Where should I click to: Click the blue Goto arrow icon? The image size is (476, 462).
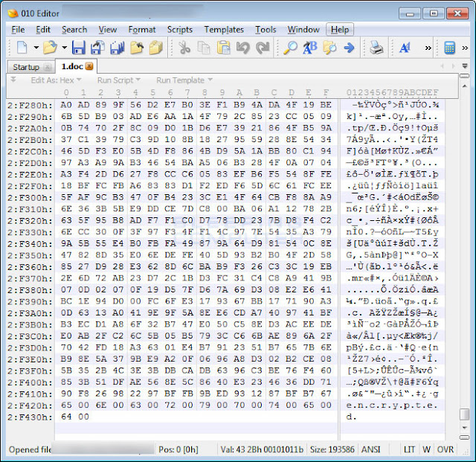(349, 48)
